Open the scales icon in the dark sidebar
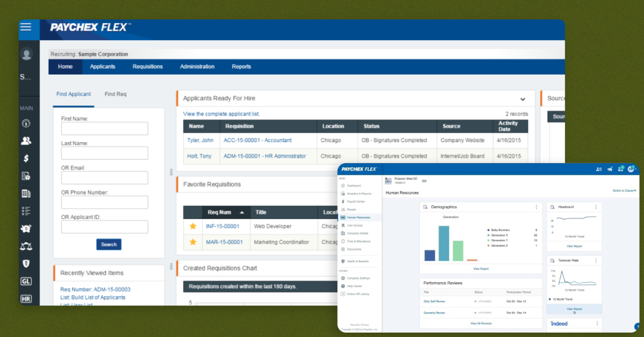The width and height of the screenshot is (644, 337). [26, 246]
